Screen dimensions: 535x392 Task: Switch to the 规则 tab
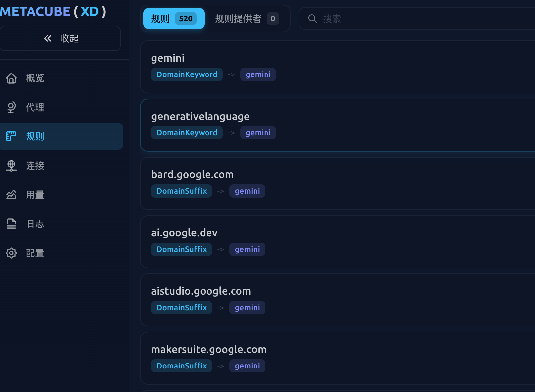[174, 19]
